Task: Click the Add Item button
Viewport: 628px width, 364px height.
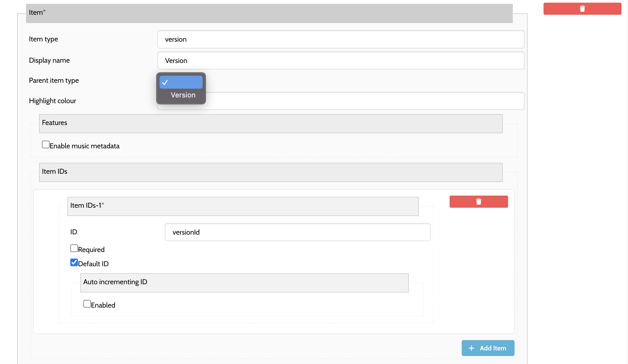Action: [488, 348]
